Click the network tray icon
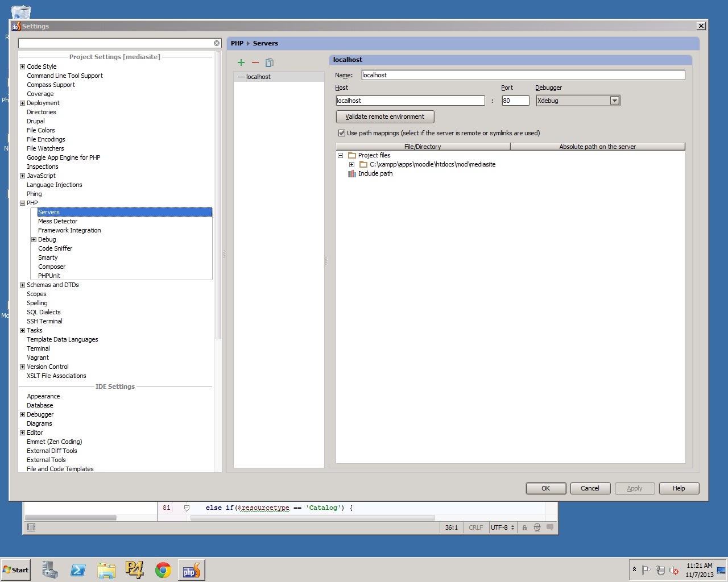 coord(660,570)
